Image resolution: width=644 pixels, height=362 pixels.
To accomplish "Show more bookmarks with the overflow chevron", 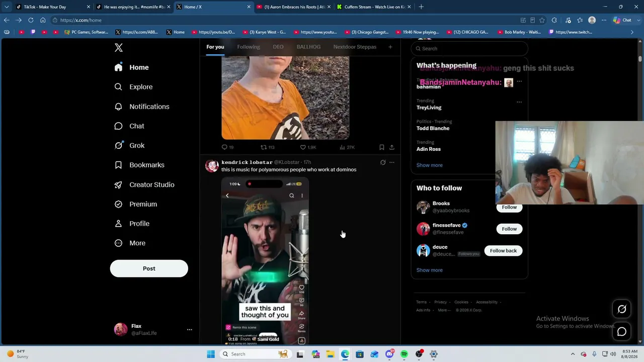I will coord(632,32).
